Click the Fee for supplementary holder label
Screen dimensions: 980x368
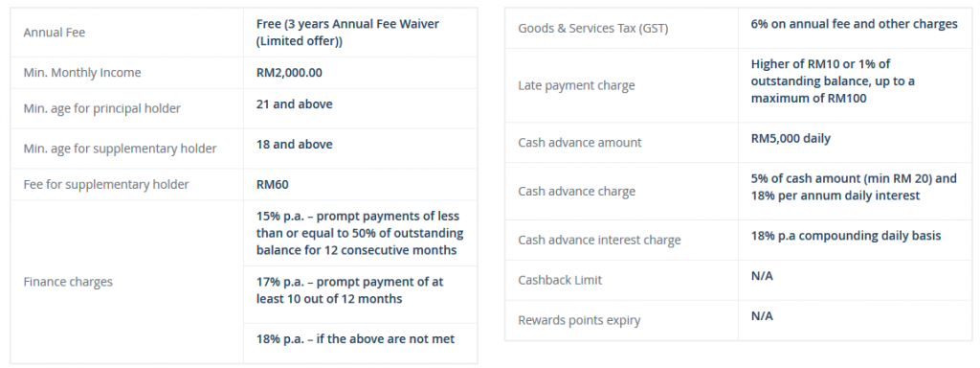tap(106, 184)
